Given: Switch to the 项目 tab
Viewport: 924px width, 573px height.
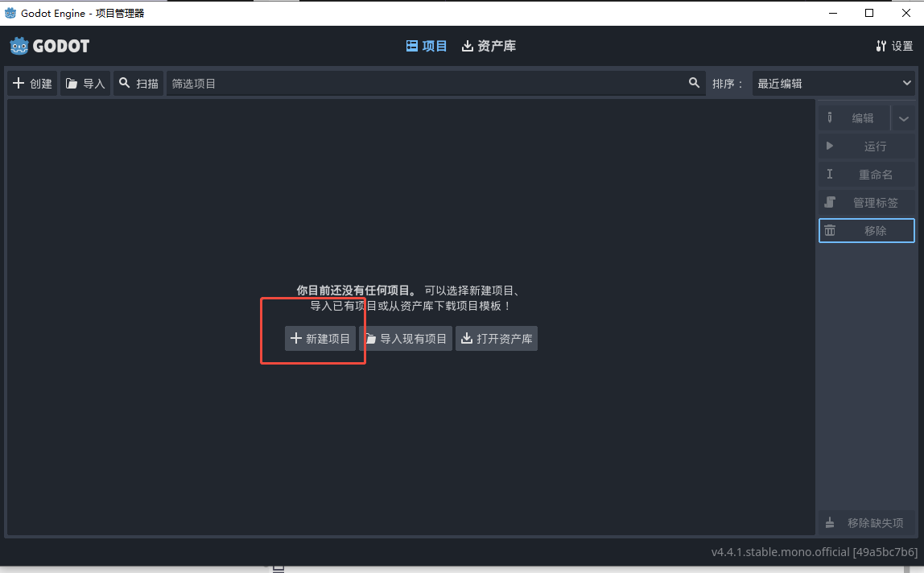Looking at the screenshot, I should (x=427, y=46).
